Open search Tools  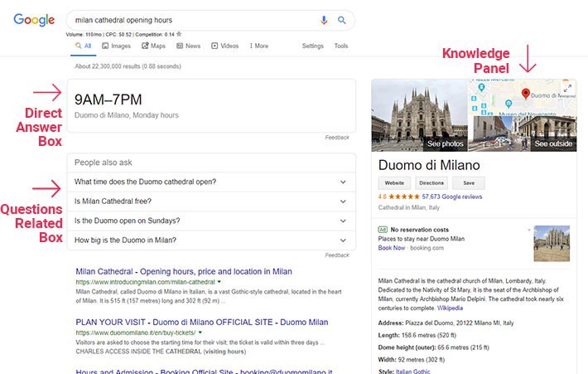pos(341,46)
